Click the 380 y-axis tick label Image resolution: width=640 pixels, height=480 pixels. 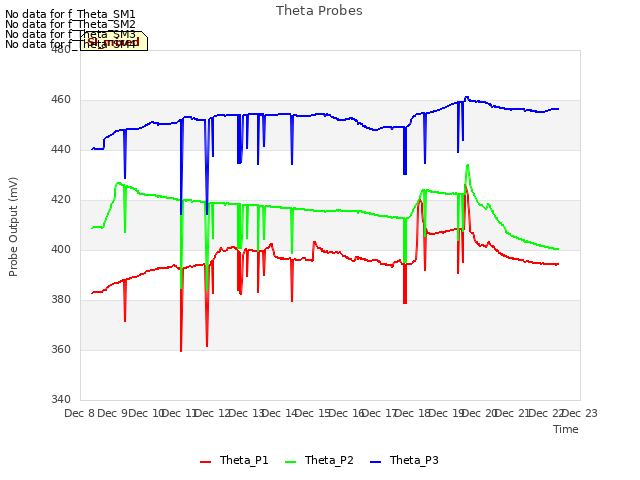pyautogui.click(x=61, y=300)
